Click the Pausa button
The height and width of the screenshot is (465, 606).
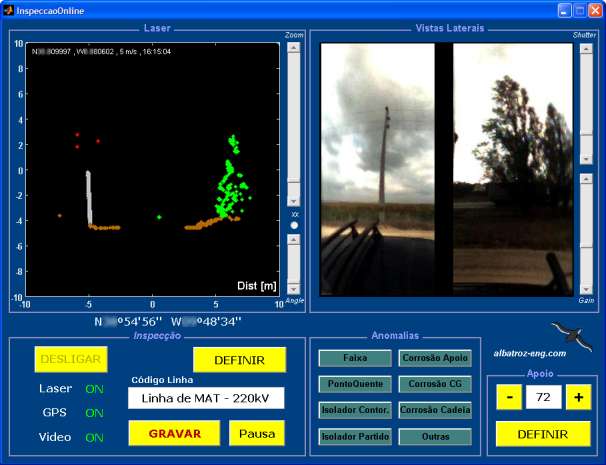(x=257, y=433)
